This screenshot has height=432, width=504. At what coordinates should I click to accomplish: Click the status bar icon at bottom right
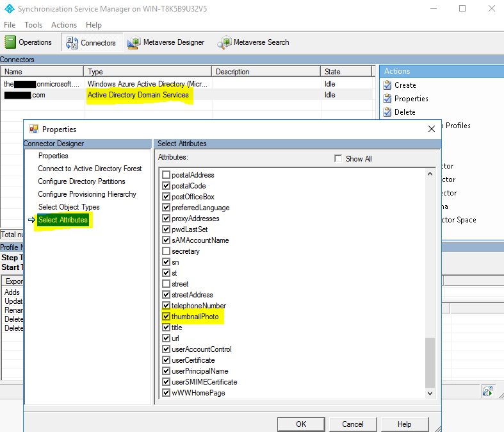point(487,391)
